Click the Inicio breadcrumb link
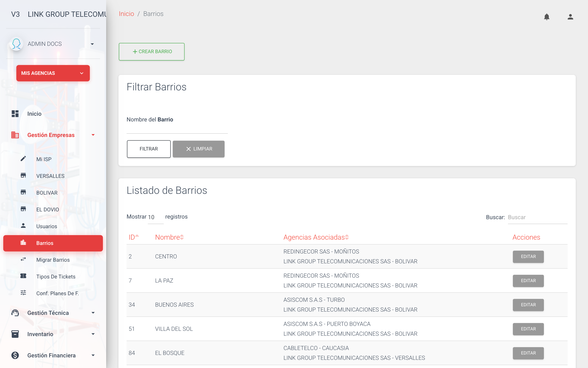Screen dimensions: 588x368 pos(126,14)
